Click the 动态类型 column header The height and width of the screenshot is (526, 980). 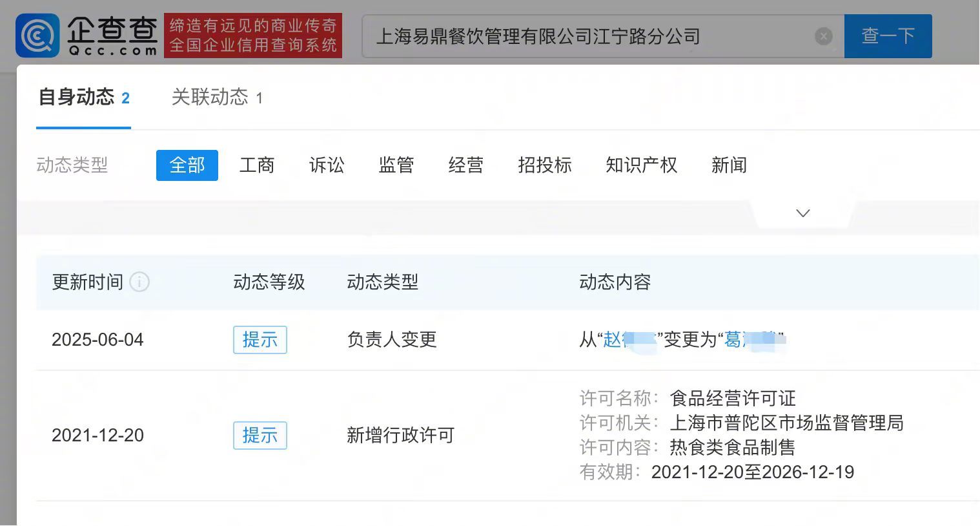(x=383, y=282)
